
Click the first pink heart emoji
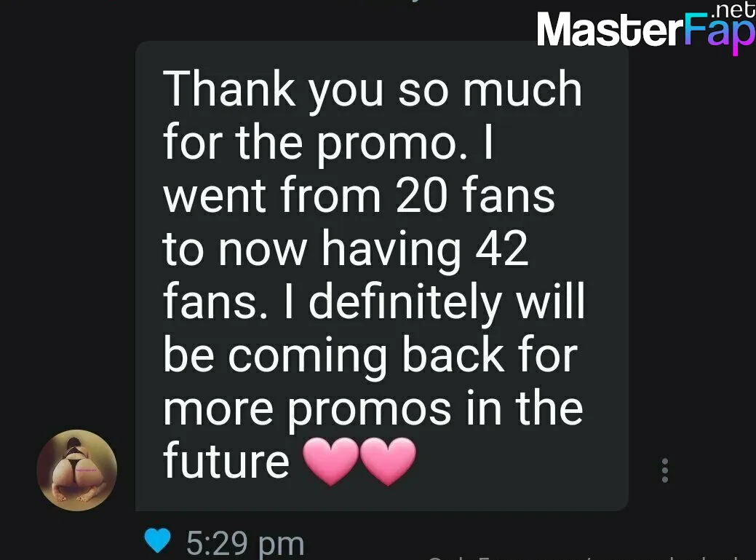[331, 460]
